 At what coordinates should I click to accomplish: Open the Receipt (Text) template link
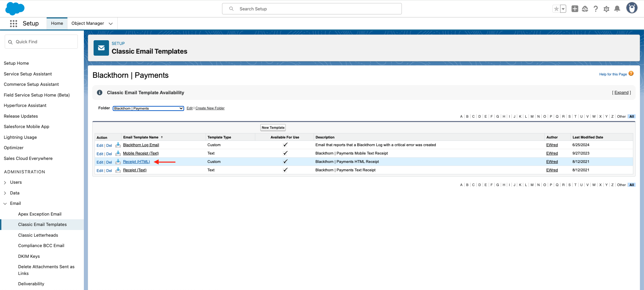135,170
